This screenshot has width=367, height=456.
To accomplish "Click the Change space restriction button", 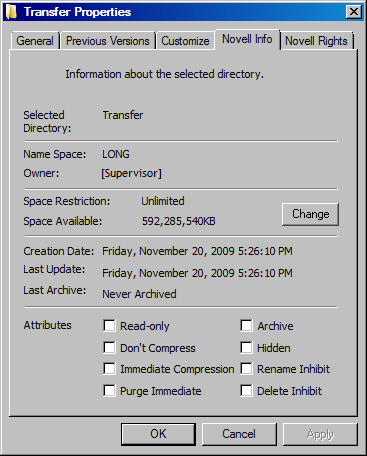I will (x=310, y=214).
